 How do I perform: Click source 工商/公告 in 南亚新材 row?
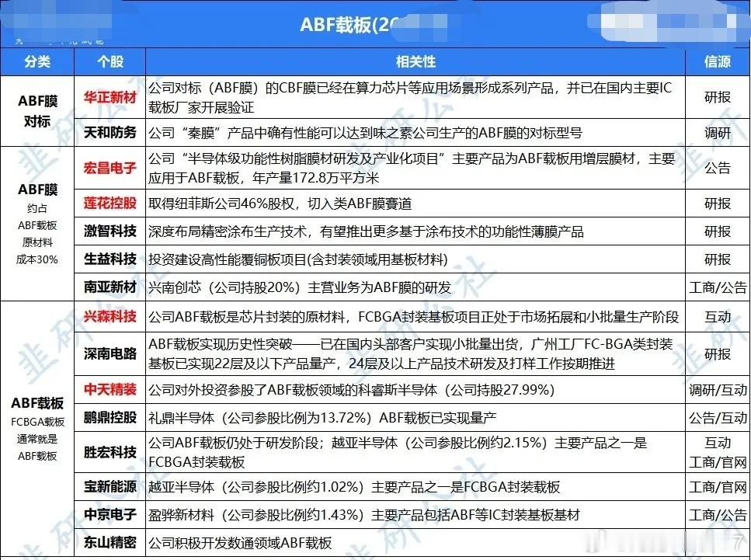718,287
